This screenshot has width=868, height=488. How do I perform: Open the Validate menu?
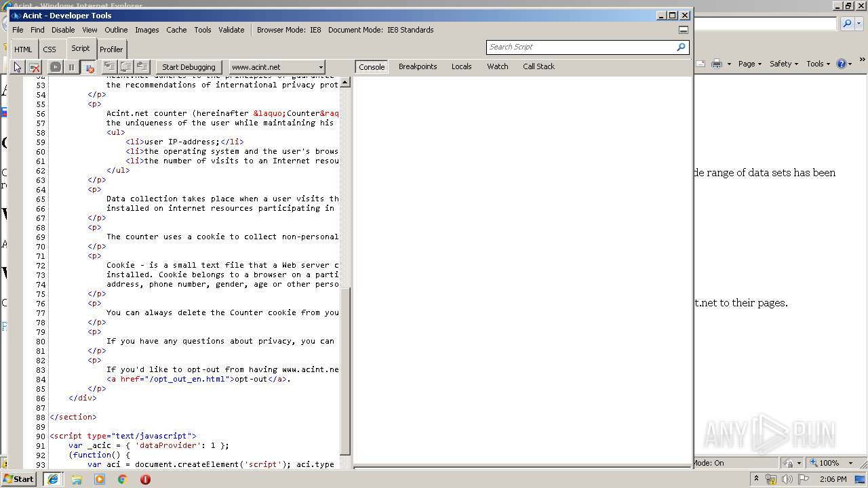[231, 30]
